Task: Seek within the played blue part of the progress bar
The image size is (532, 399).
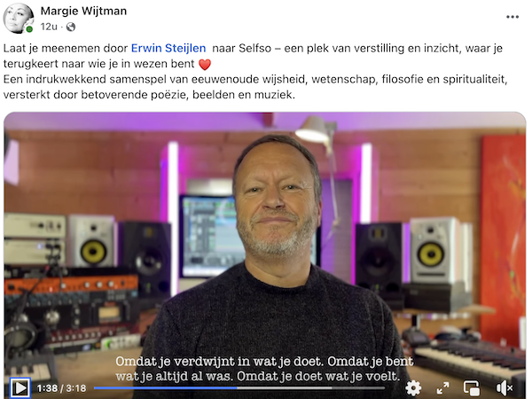Action: click(166, 387)
